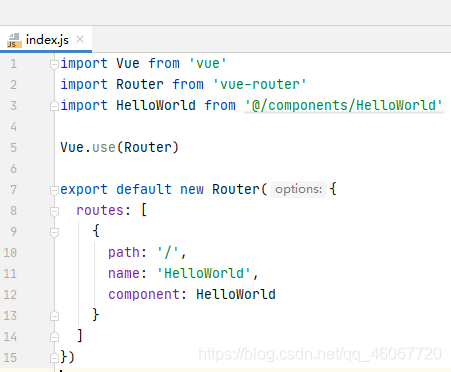Click the Vue.use(Router) statement
Screen dimensions: 451x372
coord(119,147)
